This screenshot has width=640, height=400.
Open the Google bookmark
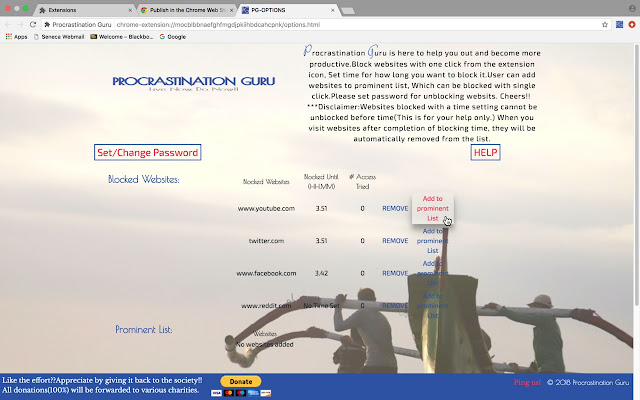click(173, 37)
